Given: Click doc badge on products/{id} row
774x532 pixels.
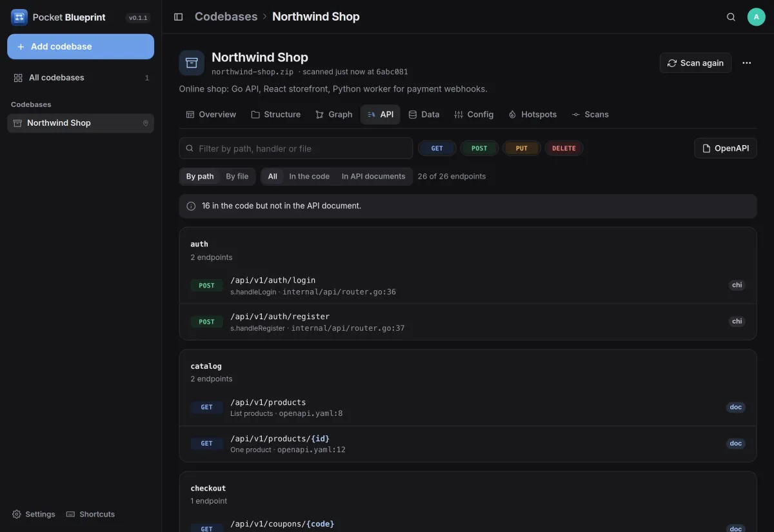Looking at the screenshot, I should click(x=736, y=444).
